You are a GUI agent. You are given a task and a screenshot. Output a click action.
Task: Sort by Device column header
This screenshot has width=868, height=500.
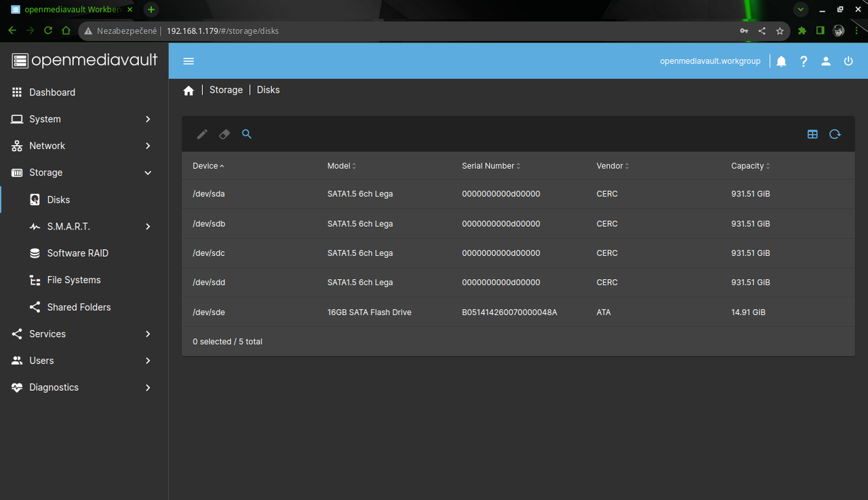pyautogui.click(x=208, y=166)
